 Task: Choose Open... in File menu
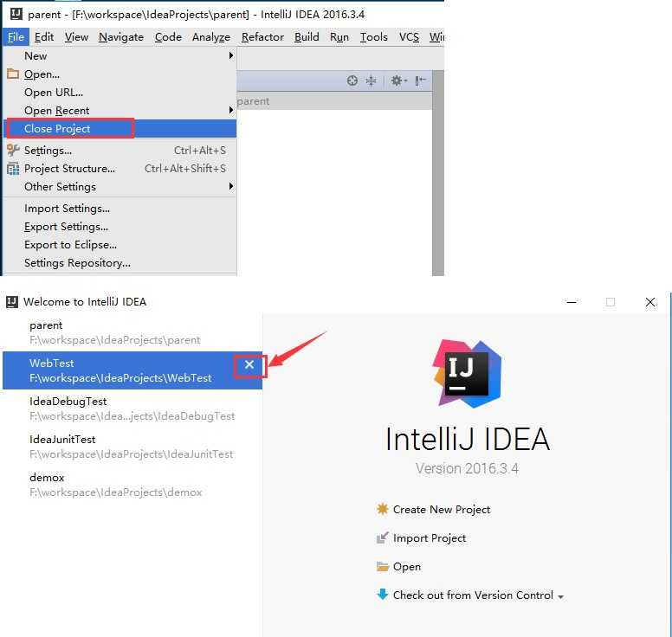pos(120,74)
